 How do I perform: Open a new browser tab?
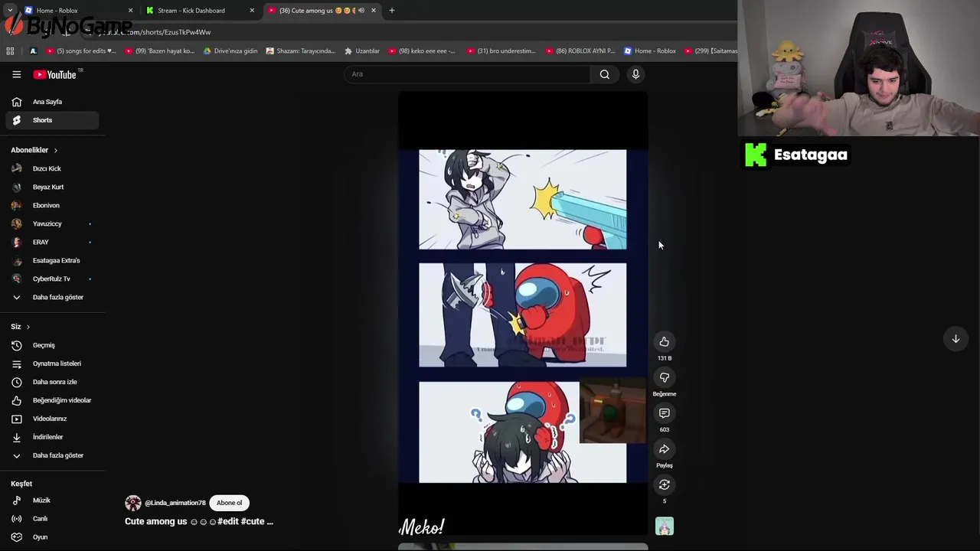tap(392, 10)
